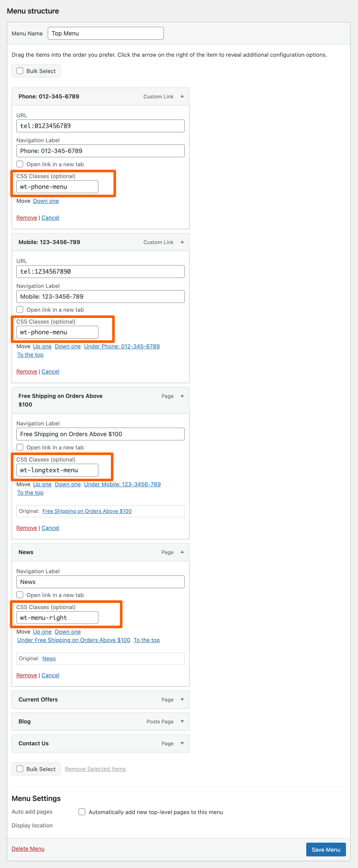Move the Phone item Down one

tap(46, 201)
